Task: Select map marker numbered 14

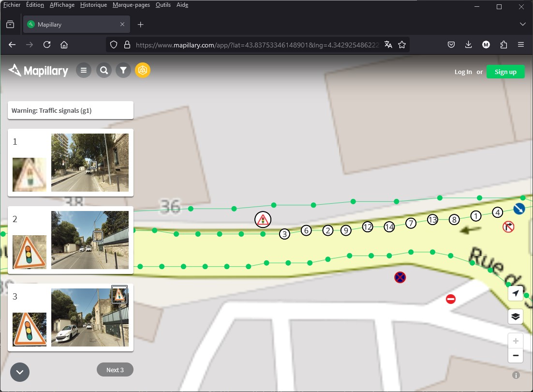Action: tap(389, 227)
